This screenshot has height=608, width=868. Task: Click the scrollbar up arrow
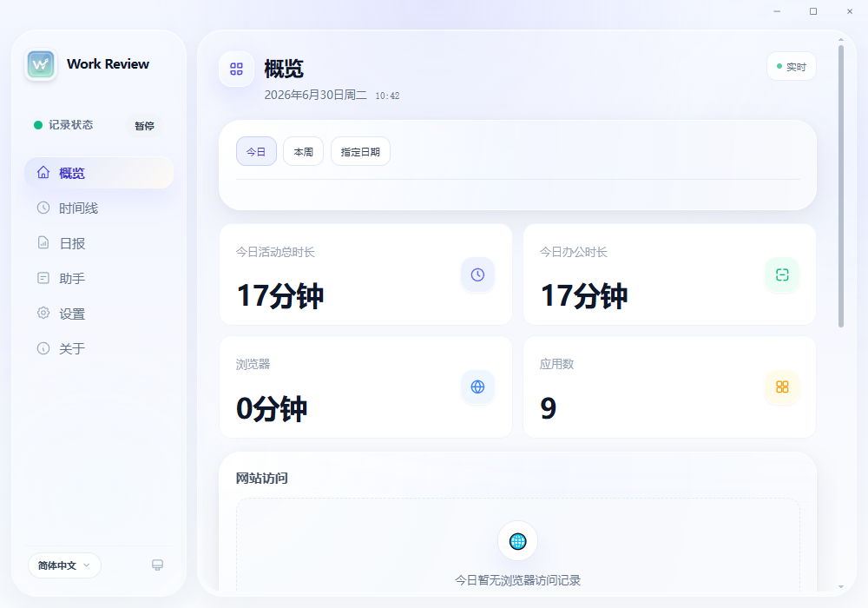(841, 39)
